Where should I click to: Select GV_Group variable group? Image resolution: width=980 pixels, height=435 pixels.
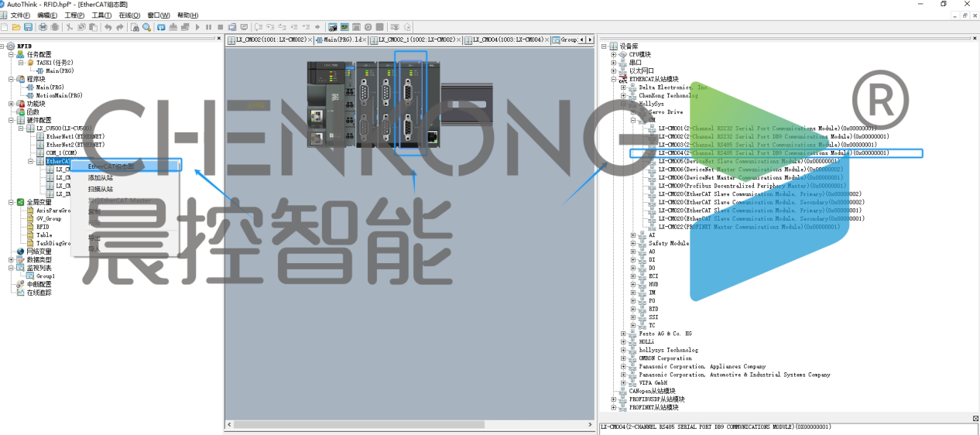[x=49, y=218]
